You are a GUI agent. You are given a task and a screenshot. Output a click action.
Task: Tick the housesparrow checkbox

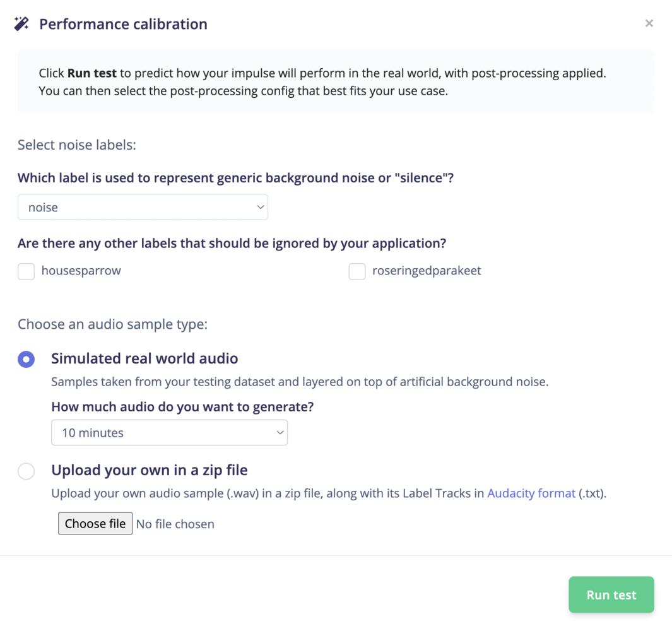coord(26,271)
